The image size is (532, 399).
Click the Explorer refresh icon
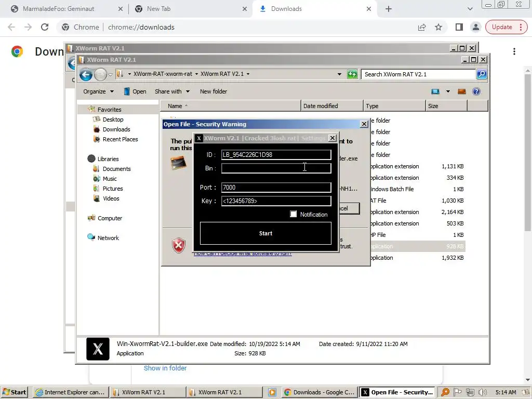coord(352,74)
